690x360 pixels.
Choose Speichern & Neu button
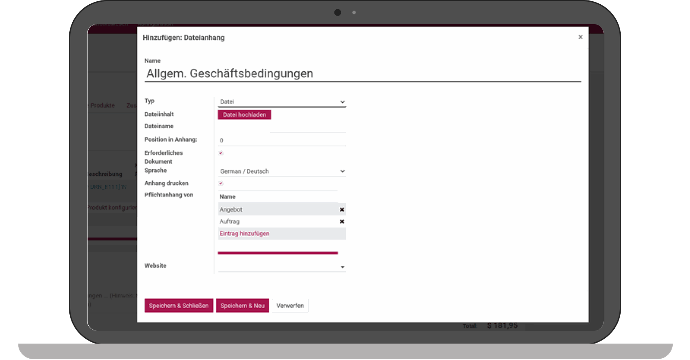coord(242,306)
